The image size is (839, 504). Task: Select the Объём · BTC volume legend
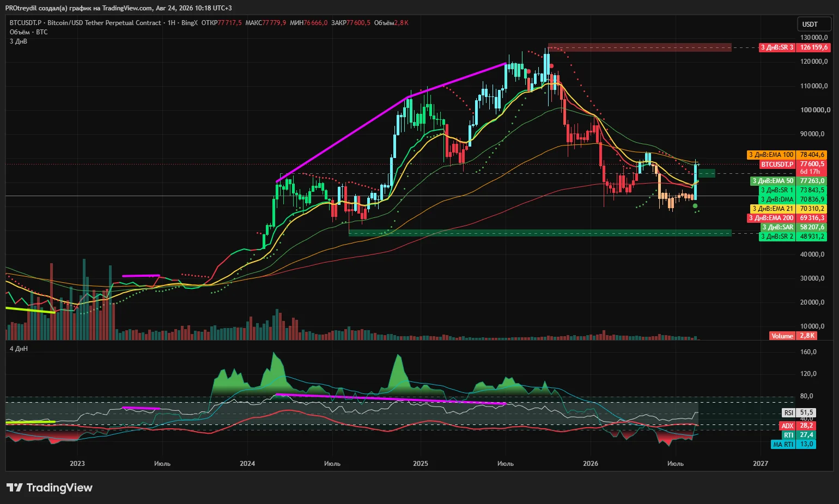pyautogui.click(x=28, y=32)
